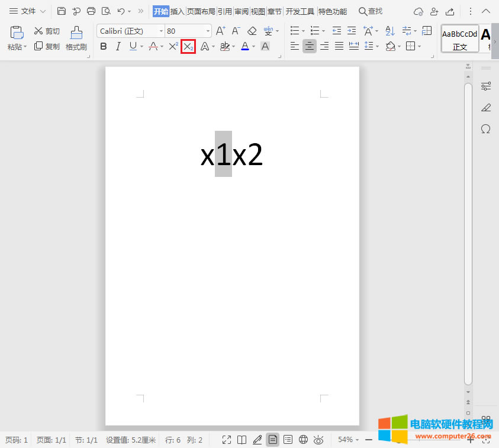Click the 查找 (Find) search button
Viewport: 499px width, 448px height.
point(371,11)
